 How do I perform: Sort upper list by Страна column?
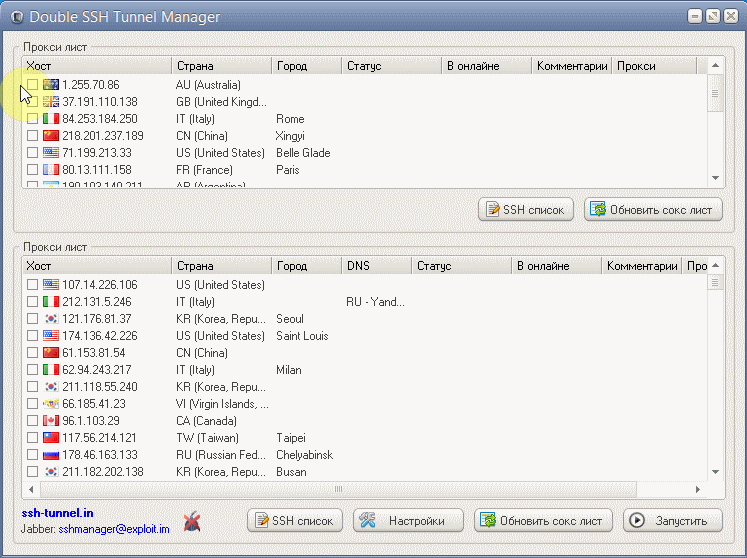click(x=220, y=66)
